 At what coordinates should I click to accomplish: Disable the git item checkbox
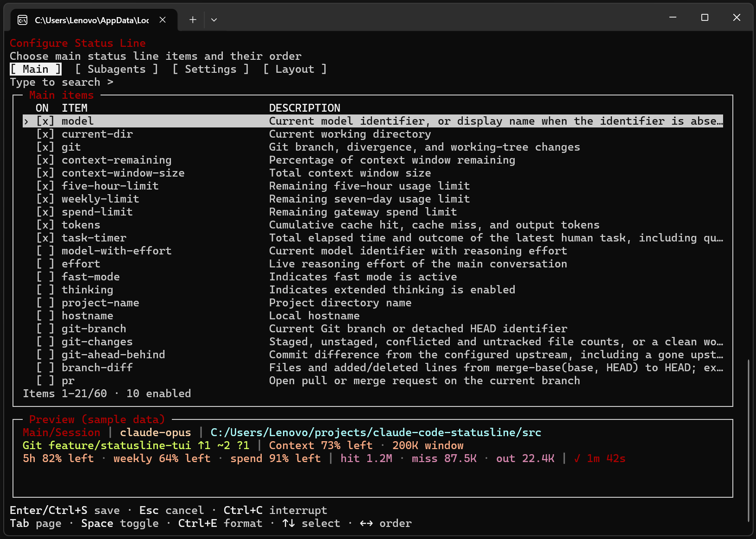tap(45, 147)
